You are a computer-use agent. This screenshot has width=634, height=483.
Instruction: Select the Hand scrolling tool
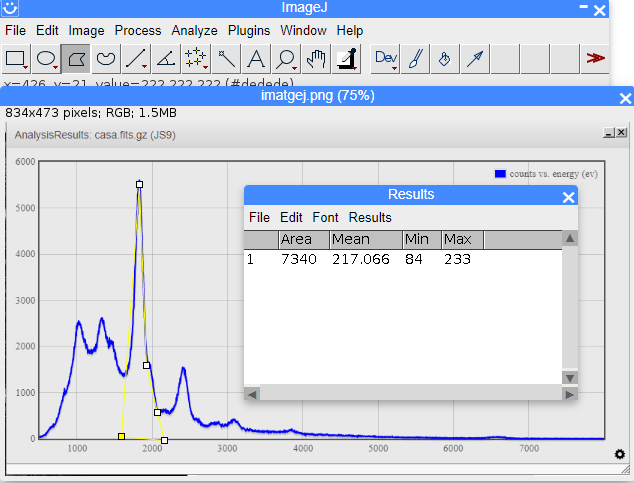coord(317,59)
